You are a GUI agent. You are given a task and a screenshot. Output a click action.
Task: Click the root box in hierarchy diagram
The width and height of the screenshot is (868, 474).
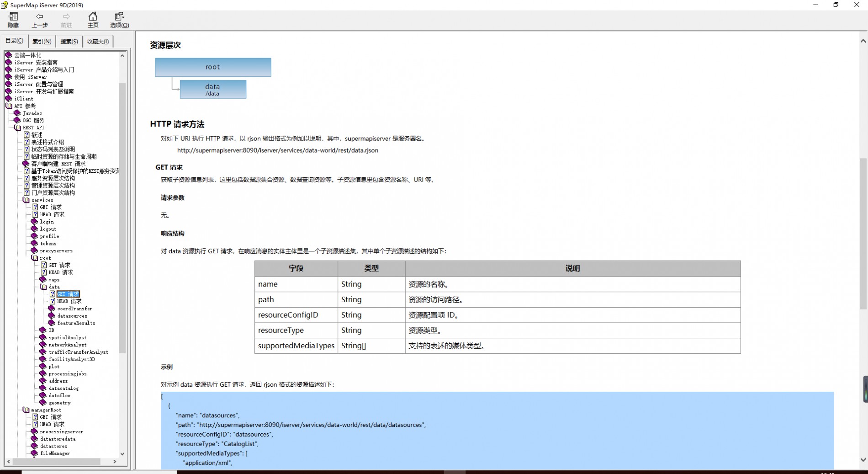click(x=213, y=67)
